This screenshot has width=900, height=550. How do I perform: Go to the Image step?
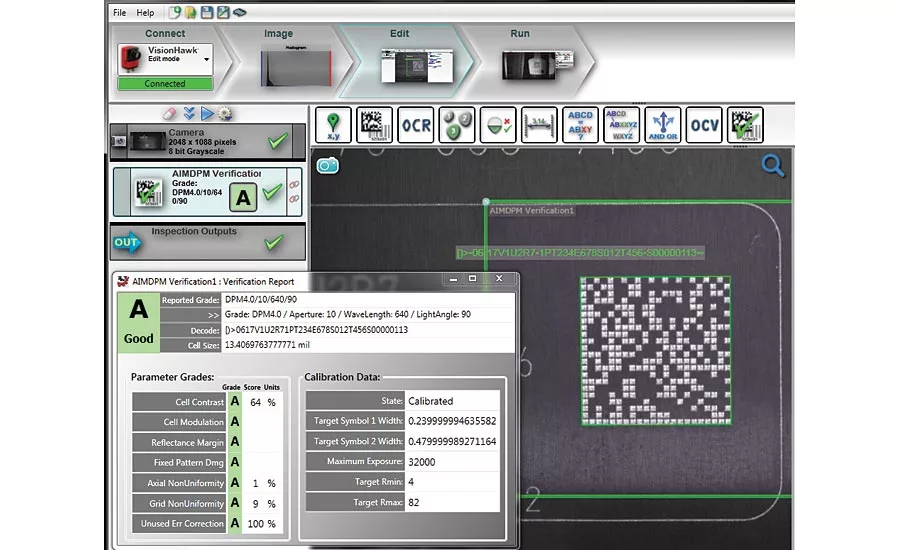[278, 33]
